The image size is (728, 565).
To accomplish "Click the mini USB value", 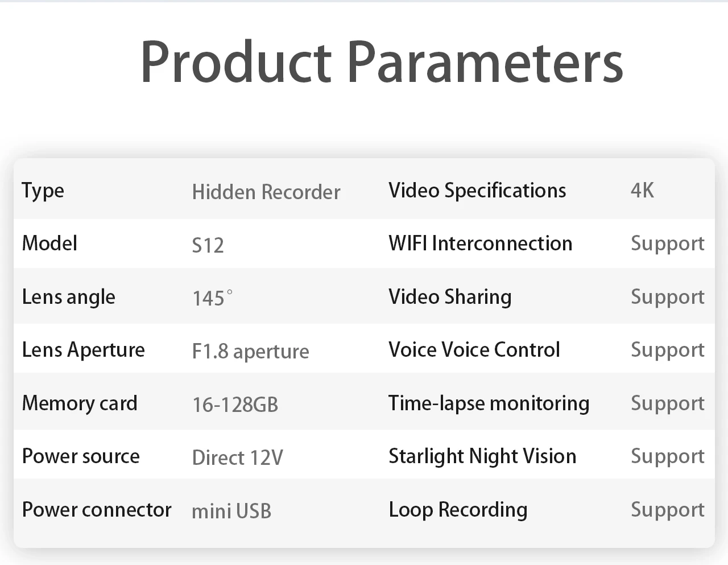I will click(231, 512).
